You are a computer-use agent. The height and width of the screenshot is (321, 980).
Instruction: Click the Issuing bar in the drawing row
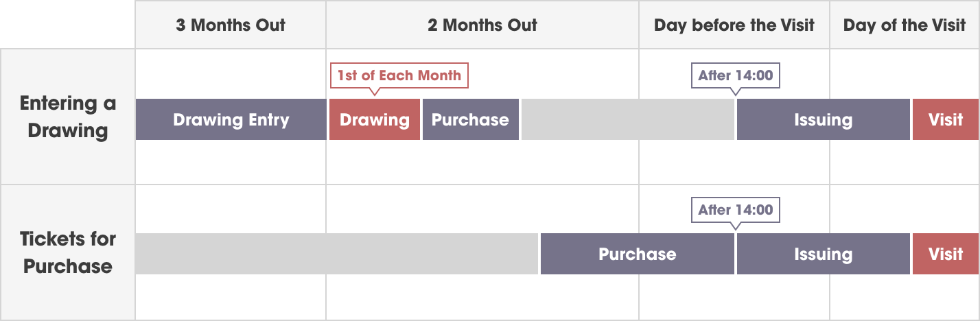coord(823,120)
